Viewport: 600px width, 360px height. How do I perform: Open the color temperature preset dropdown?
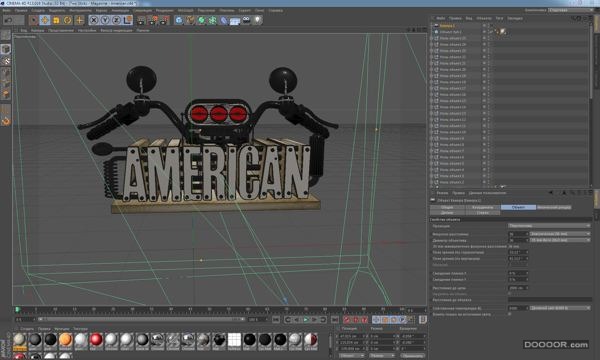[x=560, y=308]
